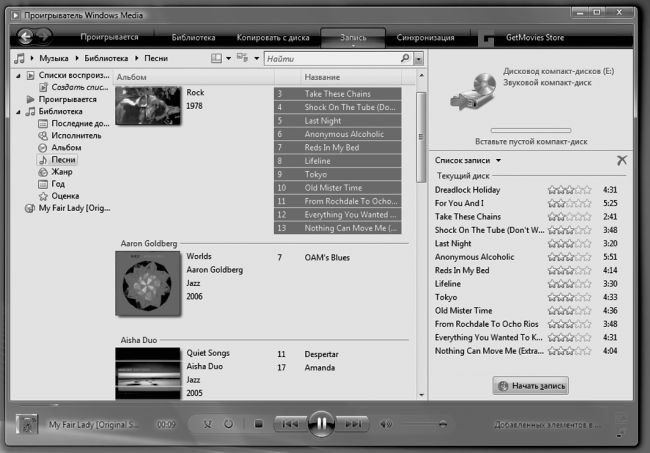
Task: Mute the sound via speaker icon
Action: pyautogui.click(x=386, y=424)
